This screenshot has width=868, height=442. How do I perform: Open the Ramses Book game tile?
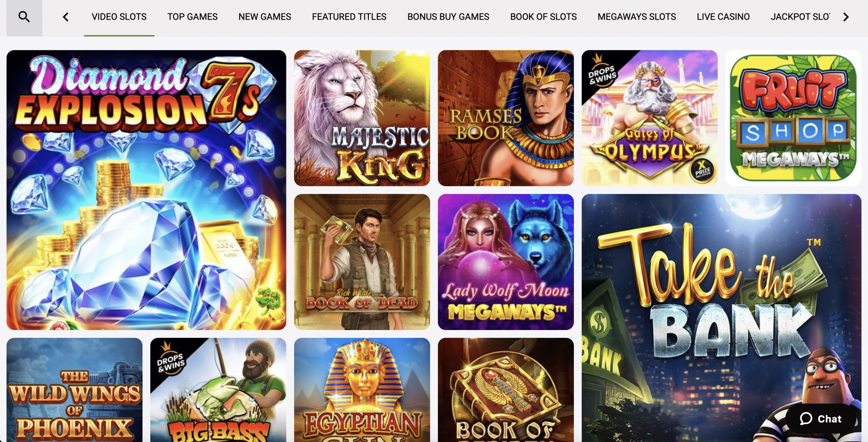pyautogui.click(x=506, y=118)
